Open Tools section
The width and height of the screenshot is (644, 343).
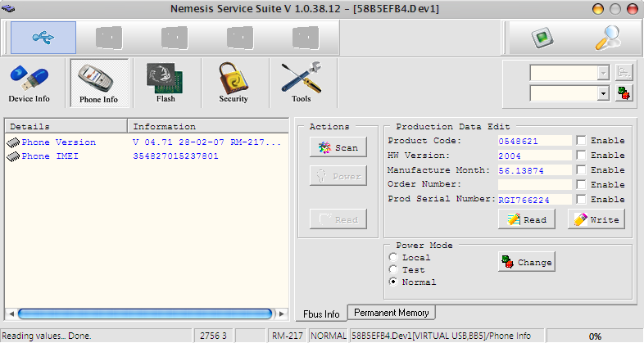302,83
